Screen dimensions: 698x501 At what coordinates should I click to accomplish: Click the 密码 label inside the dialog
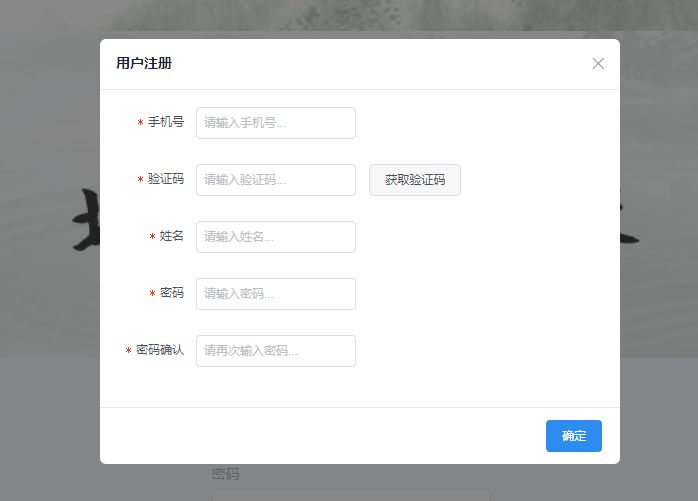coord(172,294)
